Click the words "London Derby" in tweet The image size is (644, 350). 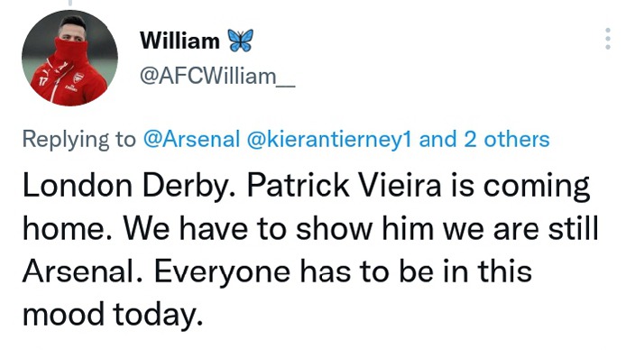pyautogui.click(x=124, y=186)
